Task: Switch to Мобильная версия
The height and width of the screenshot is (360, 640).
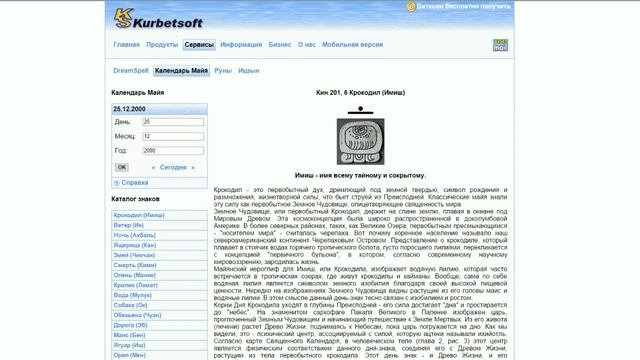Action: click(x=353, y=44)
